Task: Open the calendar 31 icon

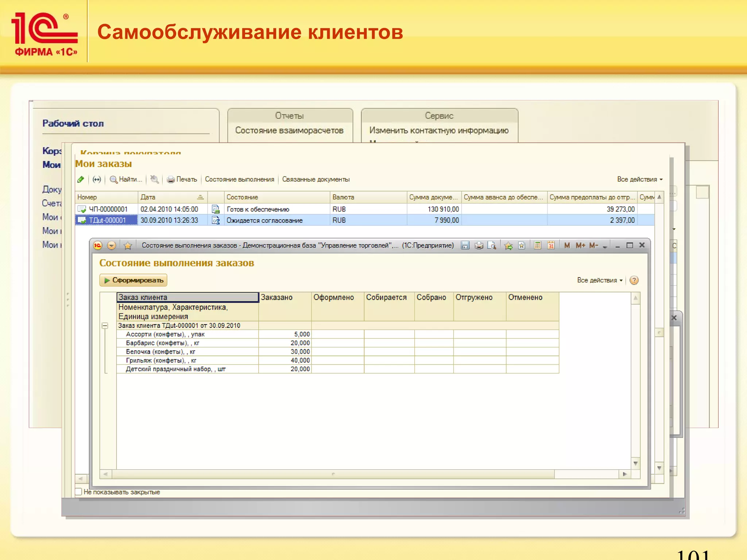Action: 551,245
